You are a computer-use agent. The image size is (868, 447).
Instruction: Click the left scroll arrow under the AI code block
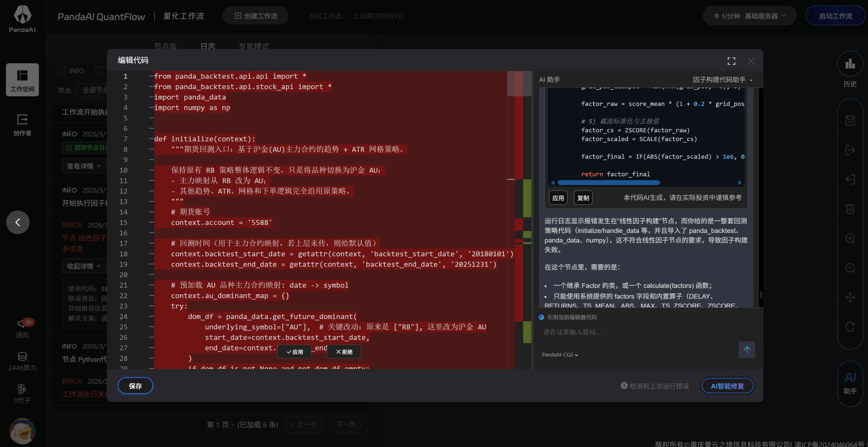click(552, 183)
